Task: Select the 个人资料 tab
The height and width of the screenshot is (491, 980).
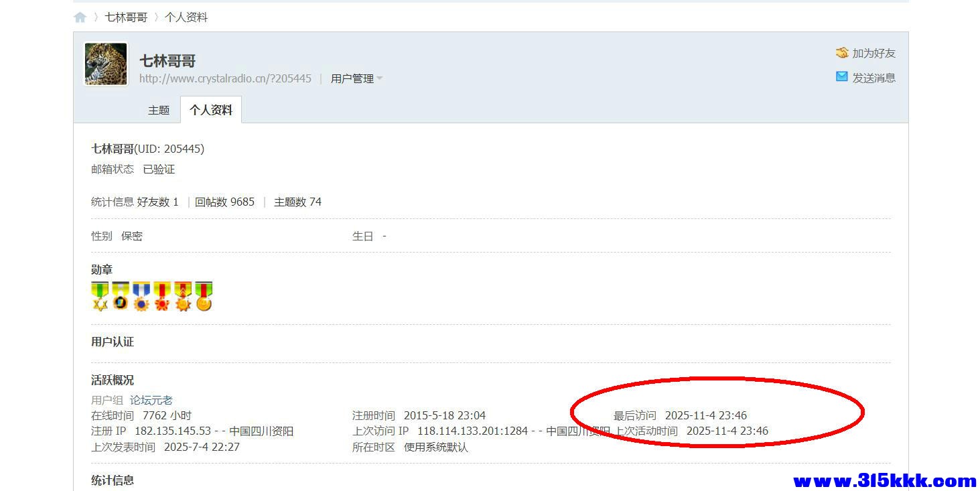Action: (210, 109)
